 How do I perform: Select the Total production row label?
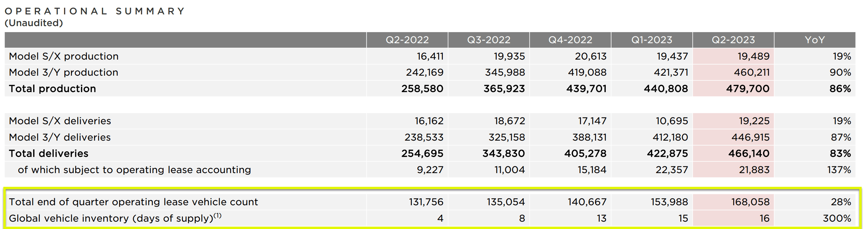tap(52, 88)
